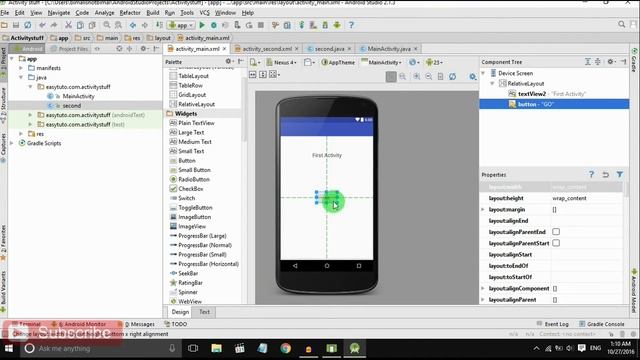
Task: Click the Paste icon in main toolbar
Action: (92, 25)
